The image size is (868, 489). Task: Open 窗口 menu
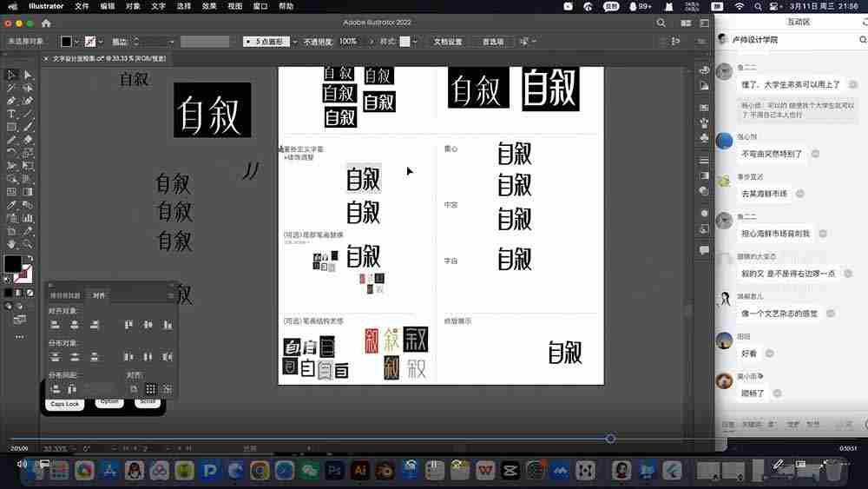(260, 6)
